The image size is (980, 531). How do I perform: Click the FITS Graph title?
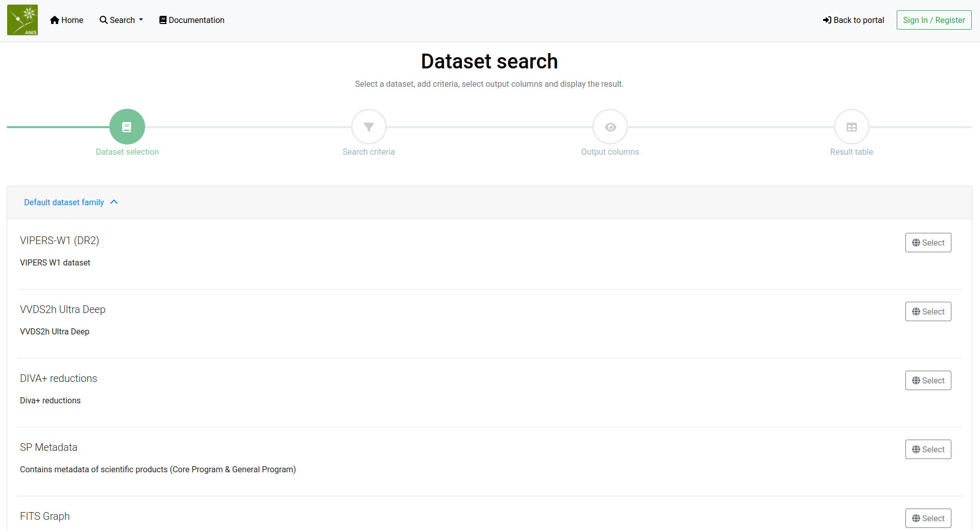coord(45,516)
